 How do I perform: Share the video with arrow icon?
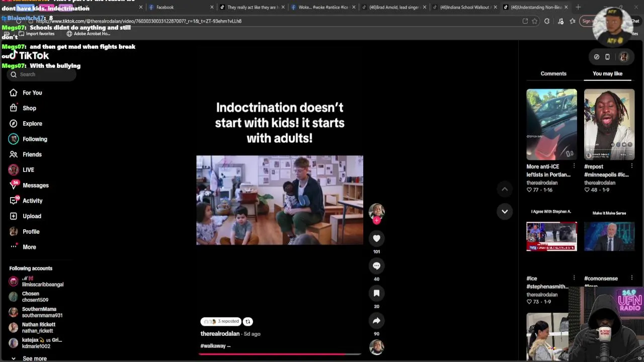pos(376,320)
